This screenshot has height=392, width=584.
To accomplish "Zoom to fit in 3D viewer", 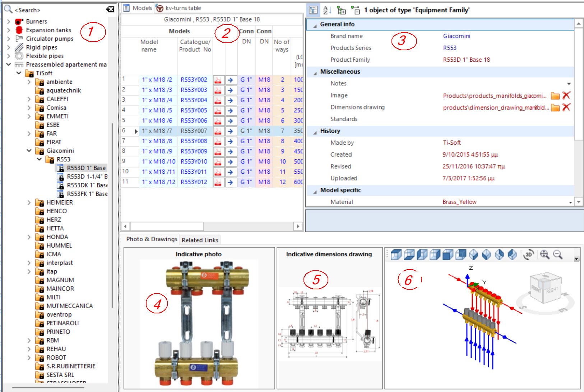I will (x=545, y=255).
